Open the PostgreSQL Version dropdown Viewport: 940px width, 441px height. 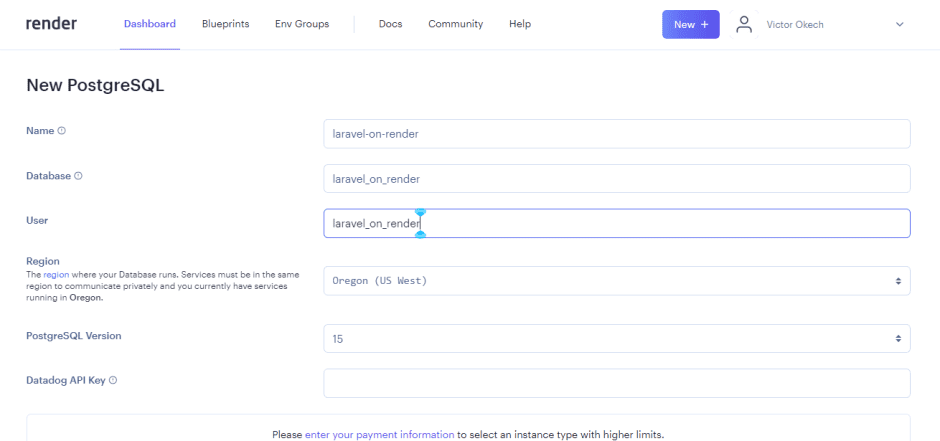pyautogui.click(x=617, y=339)
